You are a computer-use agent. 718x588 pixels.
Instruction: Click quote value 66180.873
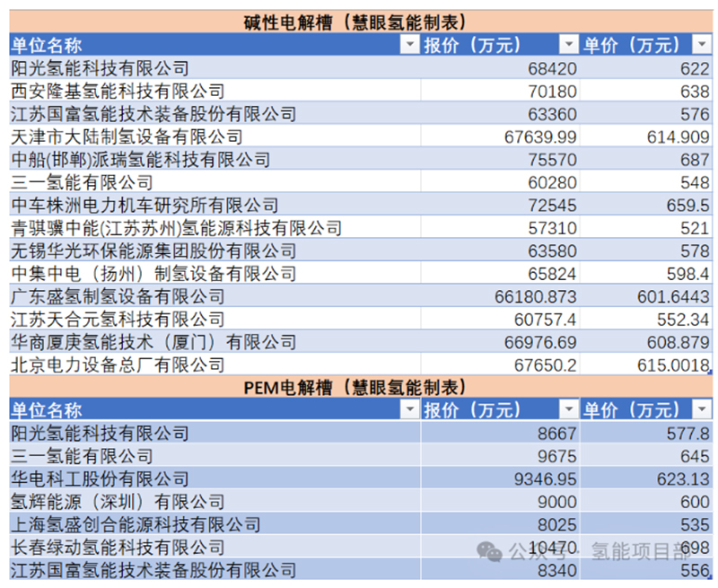(x=535, y=297)
